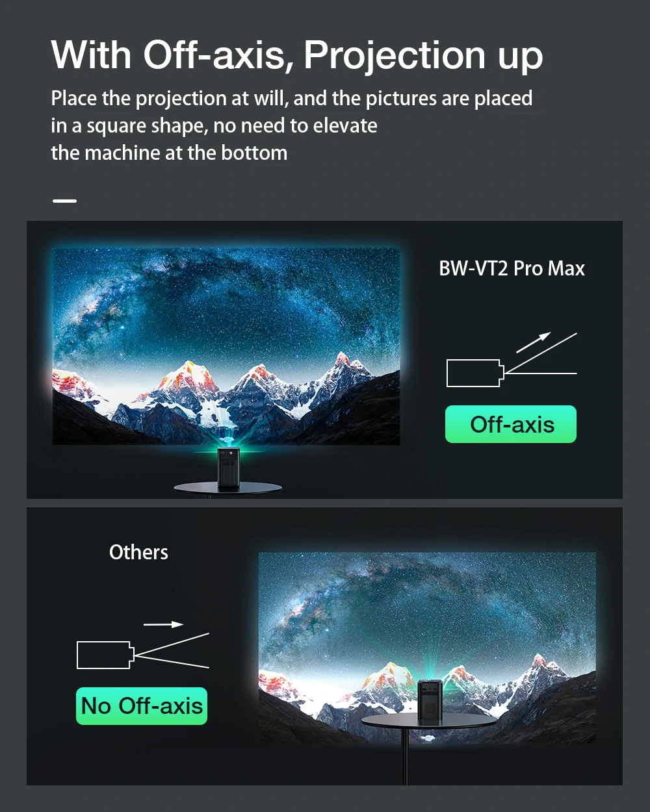The height and width of the screenshot is (812, 650).
Task: Click the green Off-axis label
Action: 511,424
